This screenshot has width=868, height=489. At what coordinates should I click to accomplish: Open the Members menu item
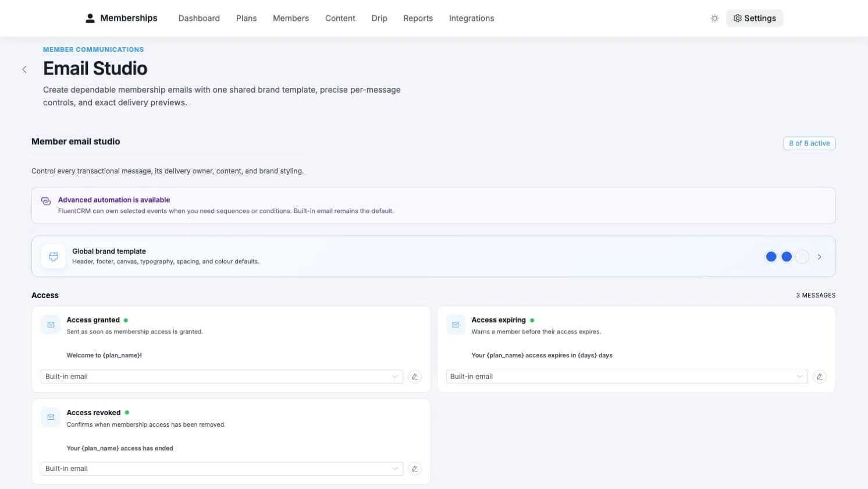pos(291,18)
